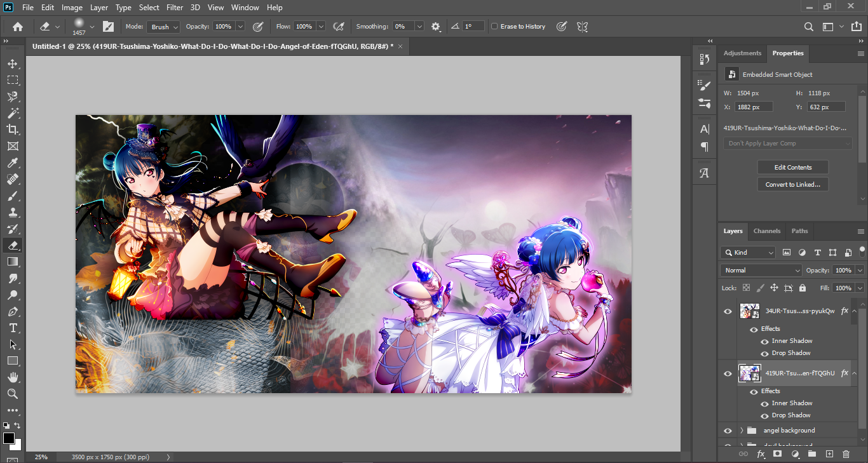Hide Inner Shadow effect on 34UR layer
The width and height of the screenshot is (868, 463).
[x=764, y=341]
